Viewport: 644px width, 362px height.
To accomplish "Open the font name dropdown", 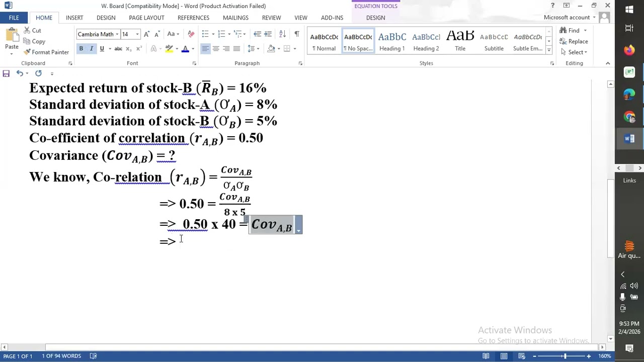I will 117,34.
